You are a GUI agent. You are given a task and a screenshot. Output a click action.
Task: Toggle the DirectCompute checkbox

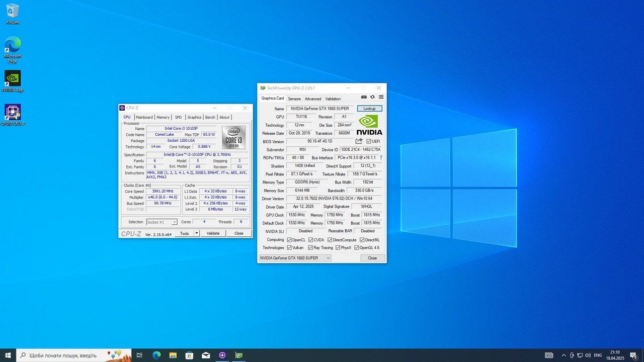(330, 240)
